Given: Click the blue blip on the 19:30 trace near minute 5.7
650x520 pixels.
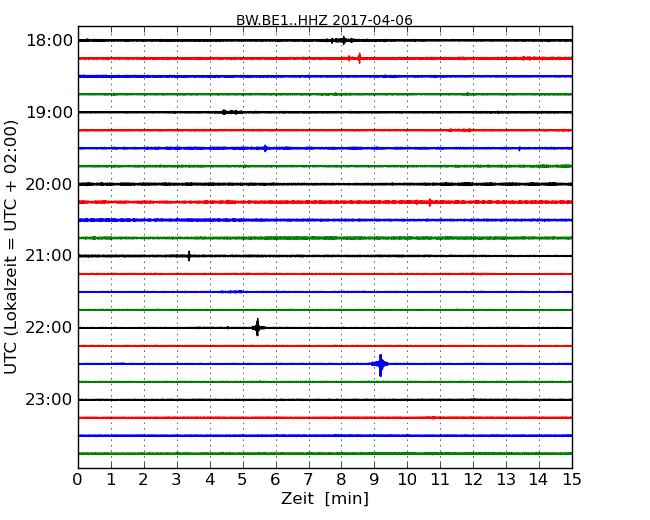Looking at the screenshot, I should [265, 148].
